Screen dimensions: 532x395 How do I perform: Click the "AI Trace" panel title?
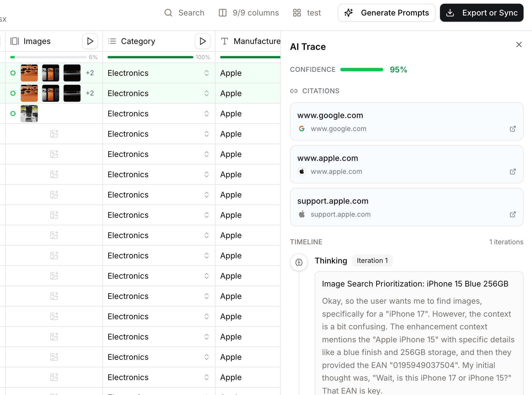308,47
